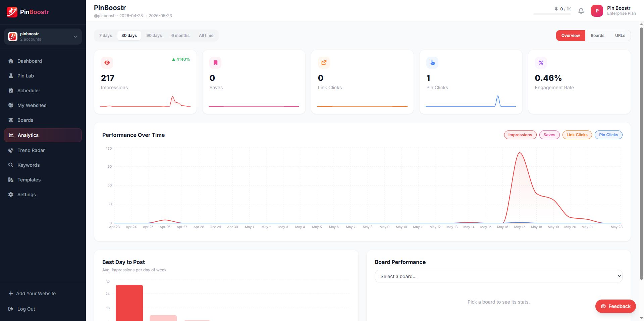The width and height of the screenshot is (644, 321).
Task: Click the Board Performance heading
Action: click(400, 262)
